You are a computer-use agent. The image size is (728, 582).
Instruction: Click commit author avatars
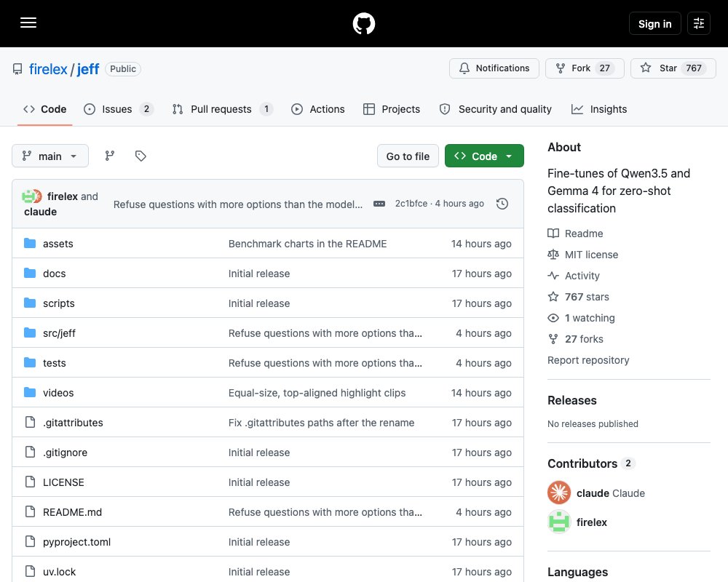[x=32, y=196]
